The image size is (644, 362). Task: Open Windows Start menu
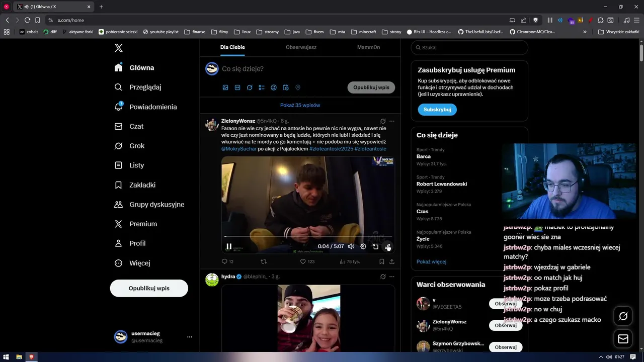point(7,357)
